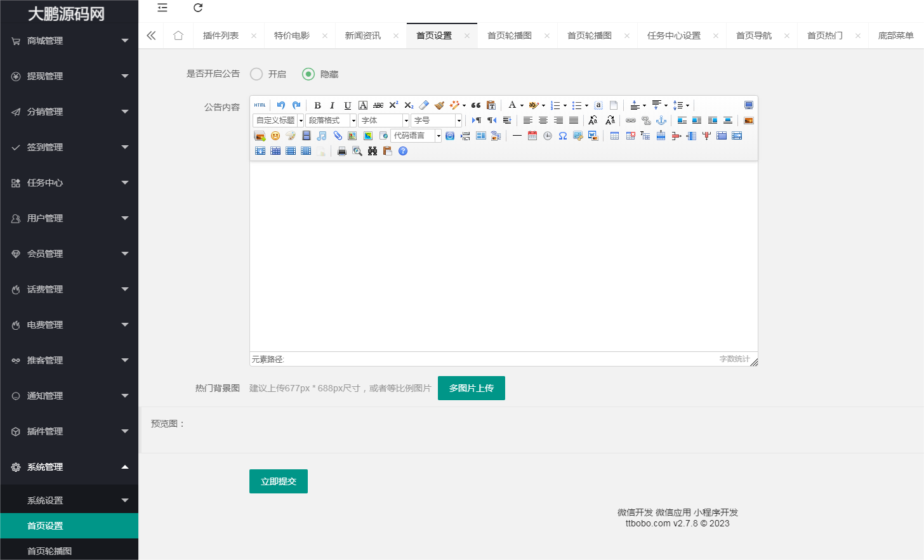Open the HTML source code view
Screen dimensions: 924x560
260,105
